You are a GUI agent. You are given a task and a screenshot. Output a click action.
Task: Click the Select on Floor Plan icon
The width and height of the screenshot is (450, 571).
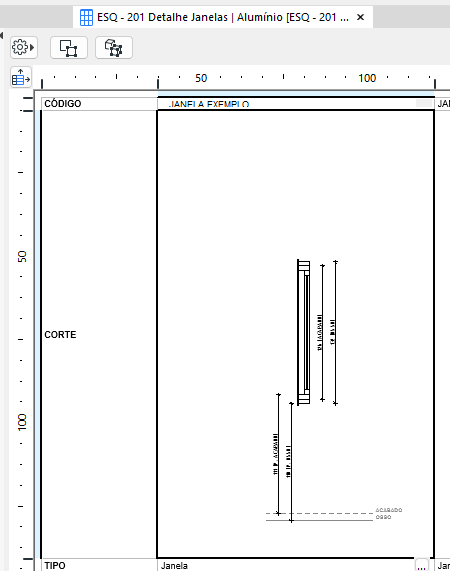pos(68,47)
